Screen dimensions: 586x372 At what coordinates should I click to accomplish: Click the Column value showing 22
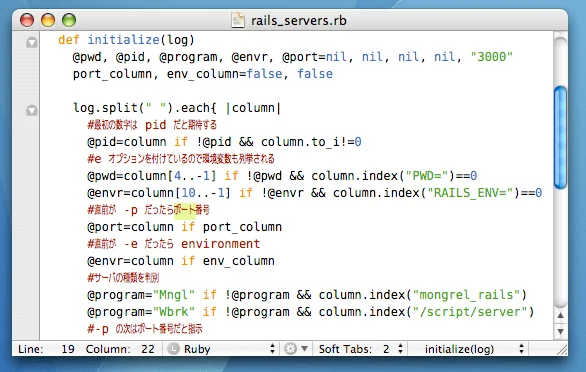tap(148, 349)
